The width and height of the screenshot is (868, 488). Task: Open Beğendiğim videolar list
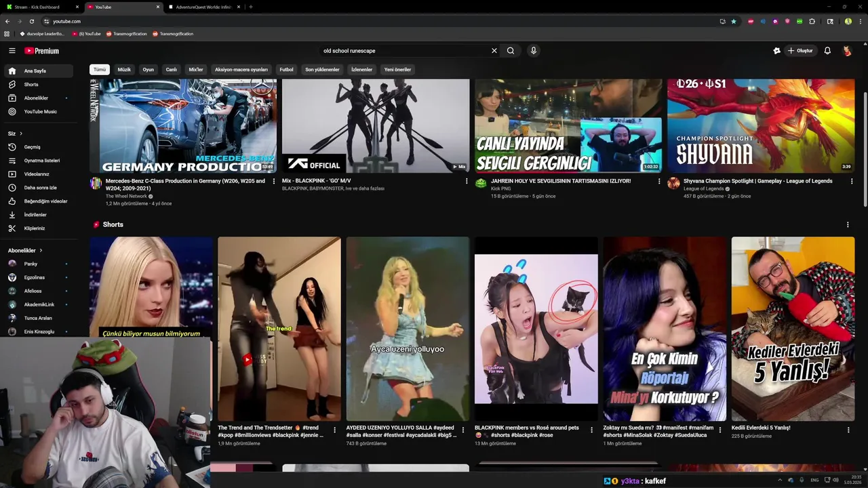[x=38, y=201]
